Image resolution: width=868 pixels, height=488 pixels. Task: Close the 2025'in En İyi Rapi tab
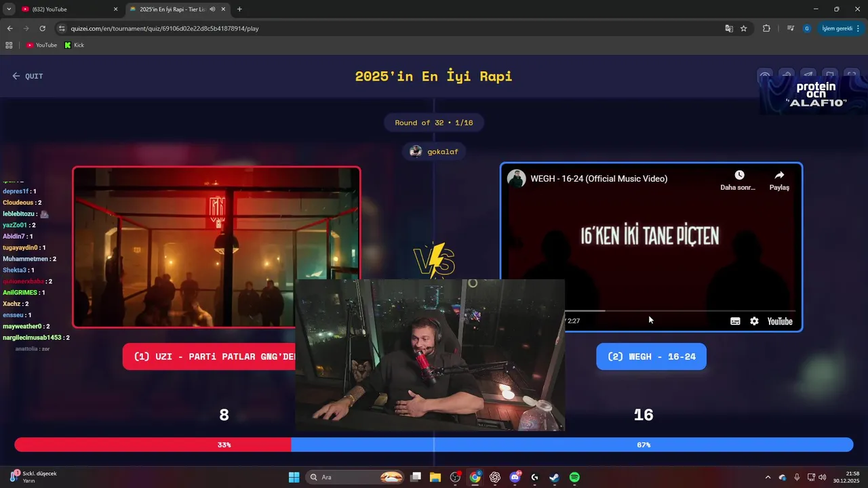(x=223, y=9)
